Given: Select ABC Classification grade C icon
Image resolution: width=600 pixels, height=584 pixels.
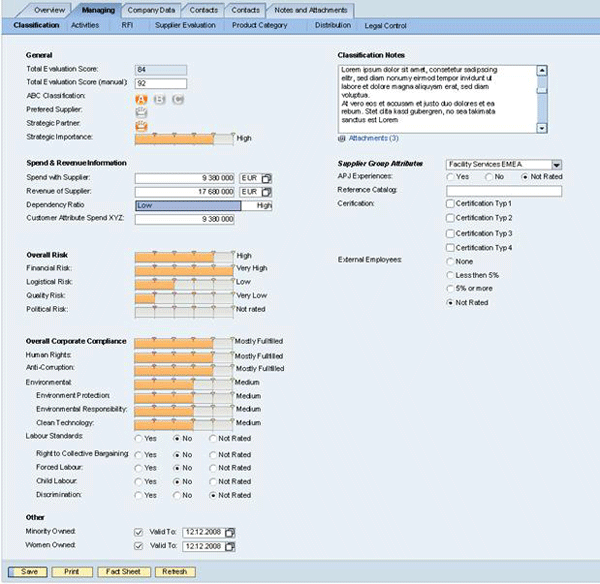Looking at the screenshot, I should (x=178, y=98).
